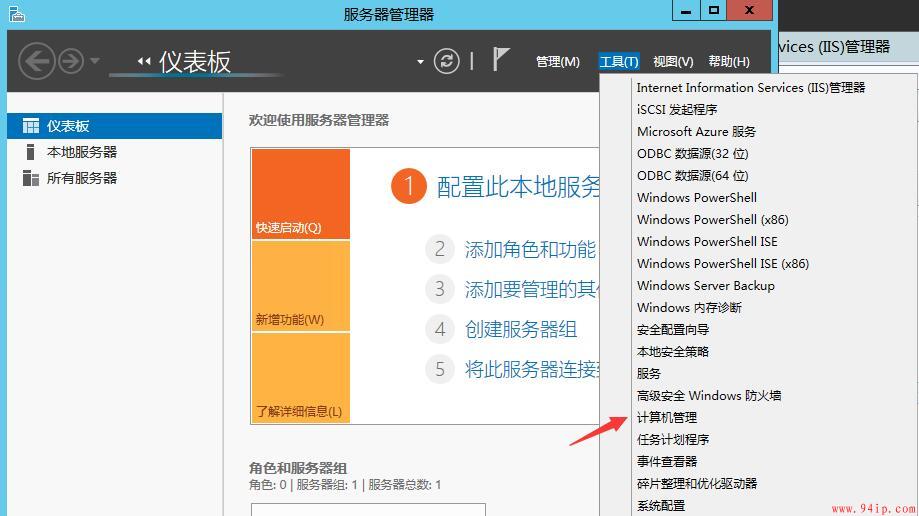Viewport: 919px width, 516px height.
Task: Open Windows PowerShell from Tools menu
Action: (697, 198)
